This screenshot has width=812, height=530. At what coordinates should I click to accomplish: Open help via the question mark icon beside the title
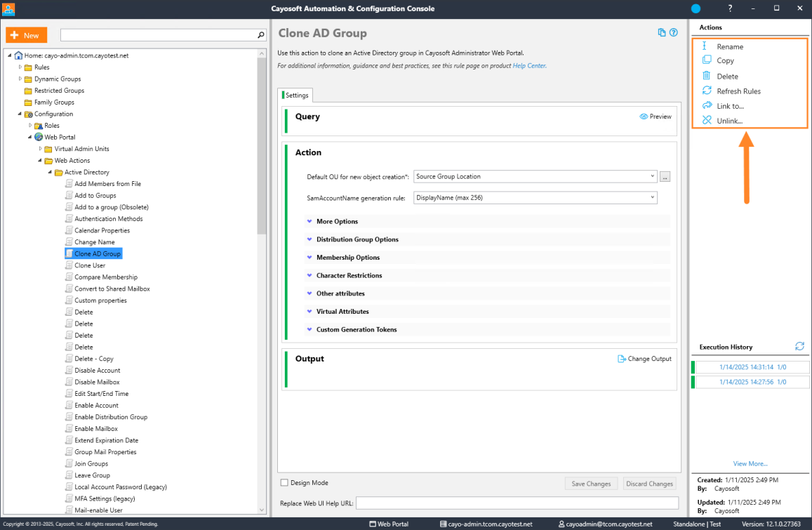click(673, 32)
